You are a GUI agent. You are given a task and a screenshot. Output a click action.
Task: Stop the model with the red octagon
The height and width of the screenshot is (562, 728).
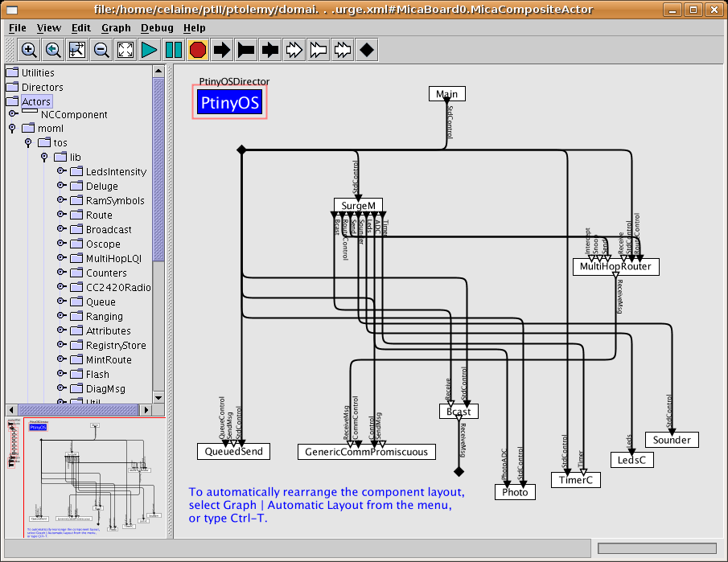pos(198,50)
